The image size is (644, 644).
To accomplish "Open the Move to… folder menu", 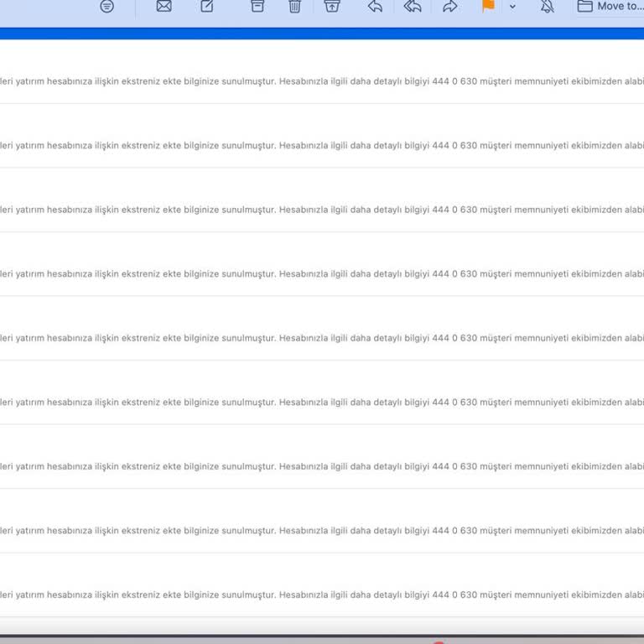I will [610, 6].
